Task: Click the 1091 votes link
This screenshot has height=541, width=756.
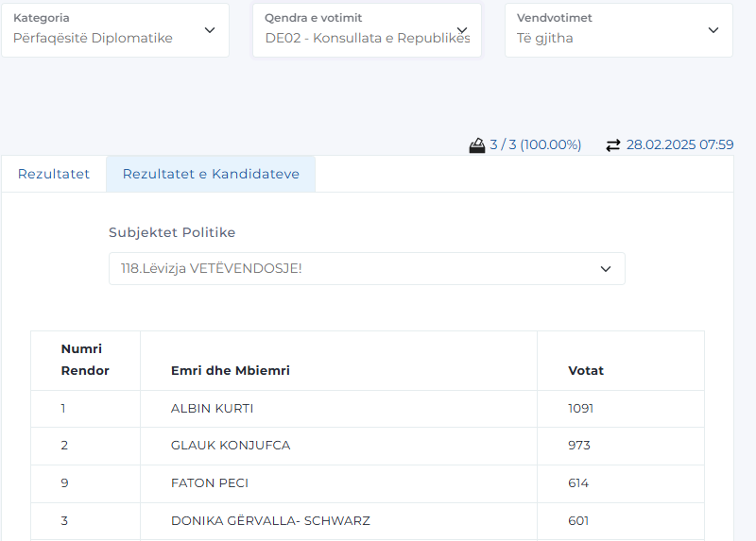Action: point(580,409)
